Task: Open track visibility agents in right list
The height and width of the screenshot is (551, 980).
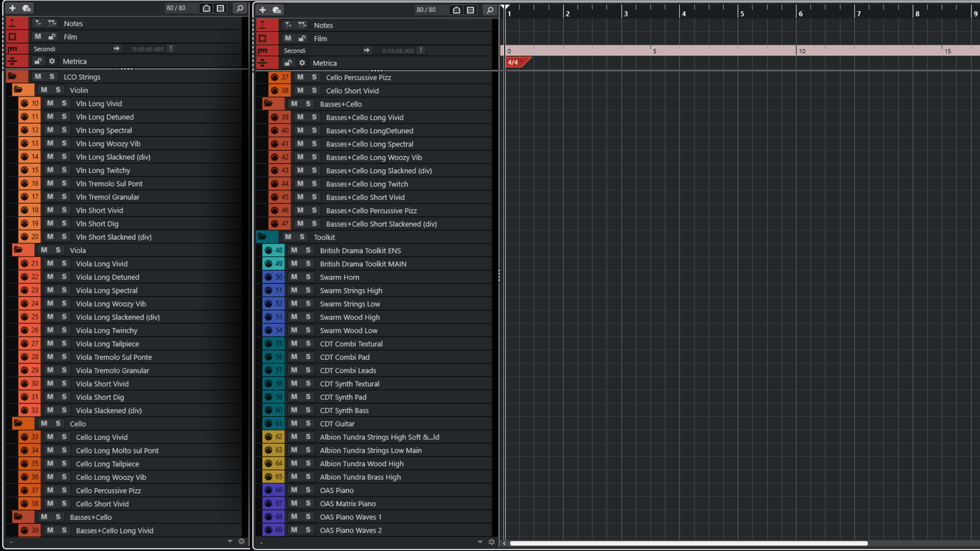Action: click(456, 10)
